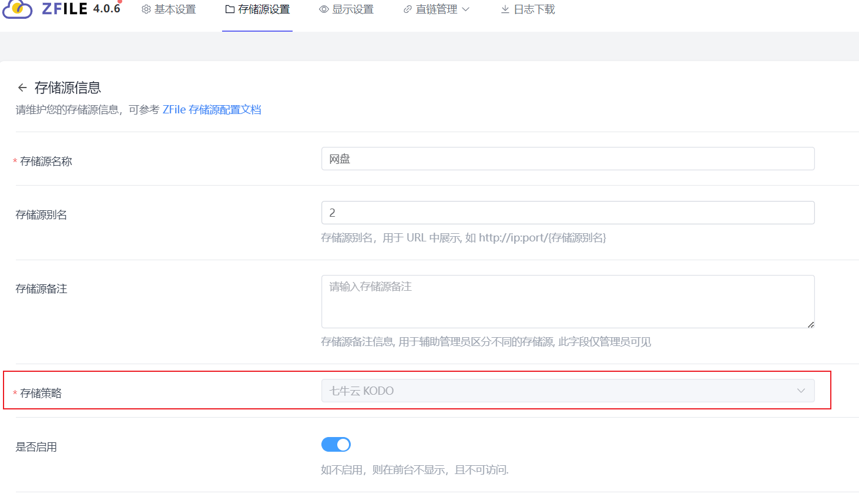Select the 显示设置 tab label

(x=353, y=9)
